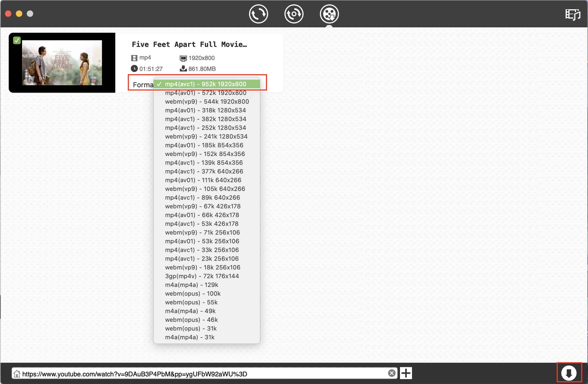This screenshot has width=588, height=384.
Task: Select mp4(avc1) - 952k 1920x800 option
Action: [x=205, y=84]
